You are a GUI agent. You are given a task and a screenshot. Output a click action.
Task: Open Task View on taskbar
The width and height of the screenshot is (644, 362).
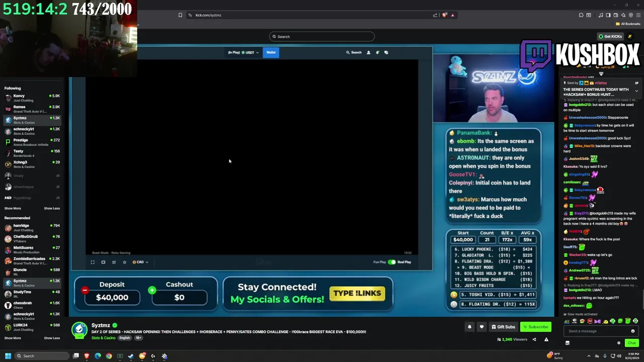click(75, 356)
